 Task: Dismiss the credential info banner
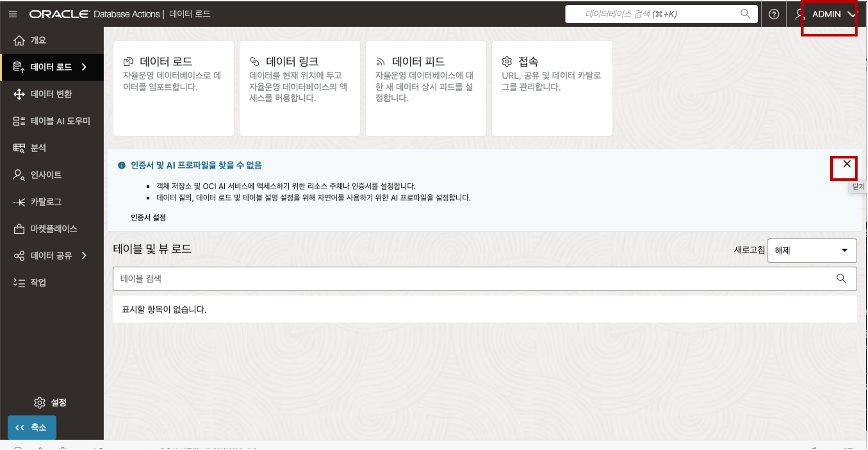coord(846,164)
